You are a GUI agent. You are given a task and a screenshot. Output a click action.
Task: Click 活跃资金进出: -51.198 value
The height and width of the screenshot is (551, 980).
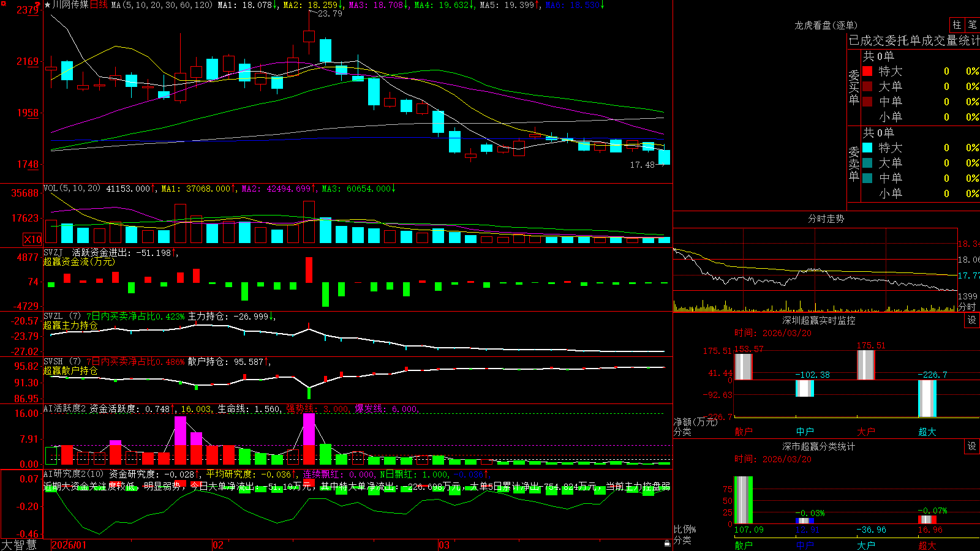pos(124,252)
